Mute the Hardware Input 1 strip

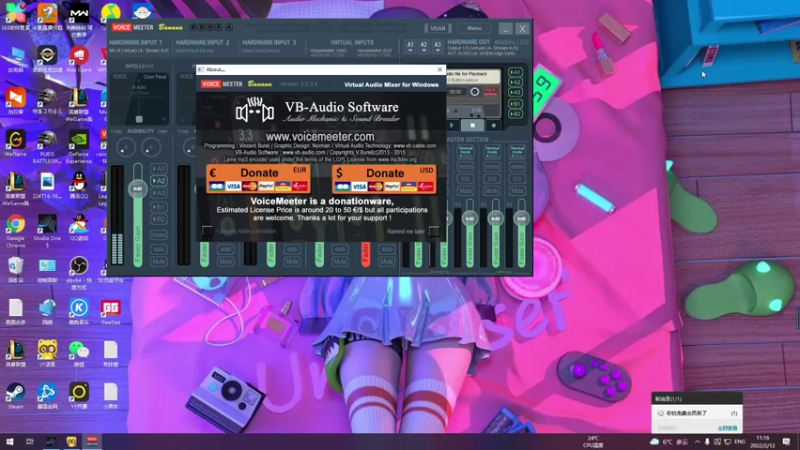pyautogui.click(x=159, y=261)
